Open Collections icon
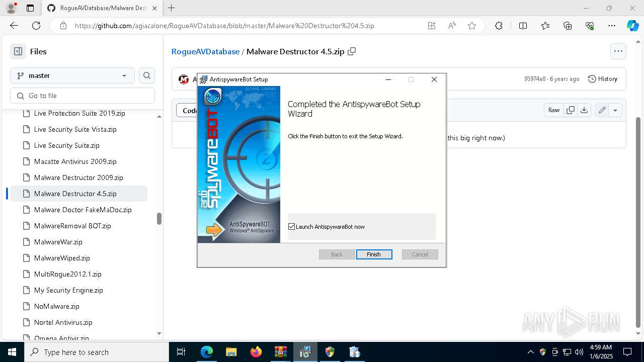Viewport: 644px width, 362px height. click(568, 26)
